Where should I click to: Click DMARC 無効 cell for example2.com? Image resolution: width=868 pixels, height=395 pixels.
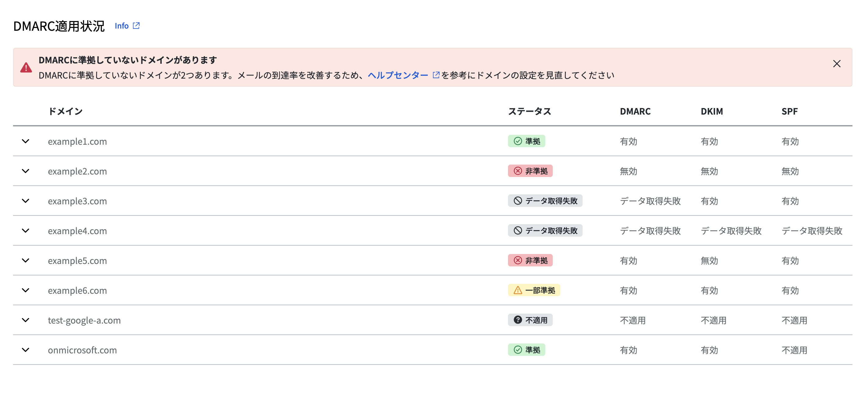tap(628, 171)
